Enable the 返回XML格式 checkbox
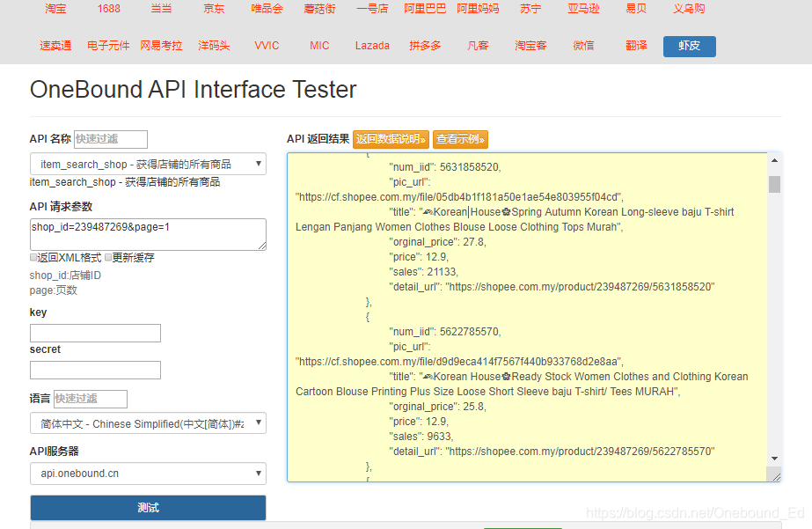This screenshot has height=529, width=812. click(33, 258)
